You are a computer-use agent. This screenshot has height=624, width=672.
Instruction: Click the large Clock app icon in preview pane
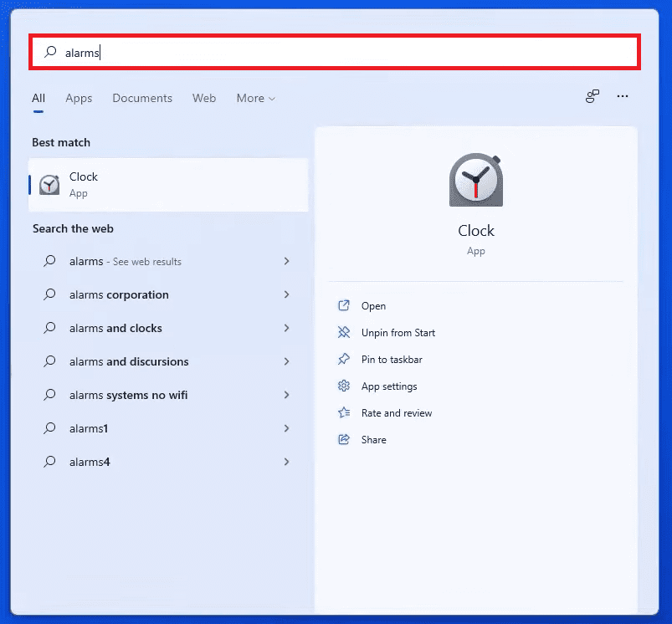pyautogui.click(x=475, y=181)
